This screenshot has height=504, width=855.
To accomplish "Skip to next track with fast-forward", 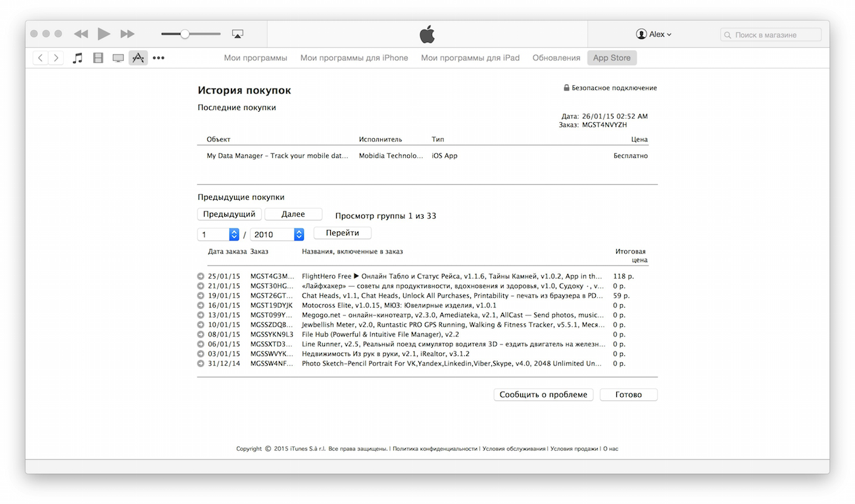I will click(128, 34).
